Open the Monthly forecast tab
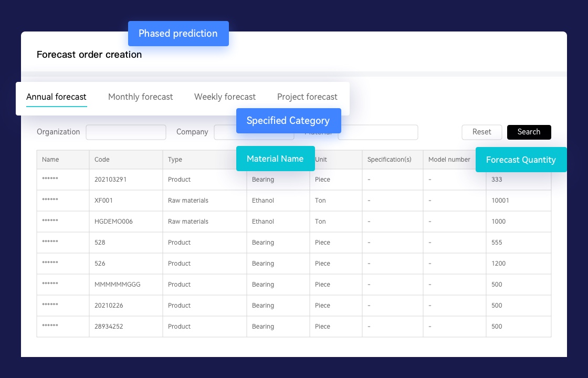This screenshot has width=588, height=378. 140,97
